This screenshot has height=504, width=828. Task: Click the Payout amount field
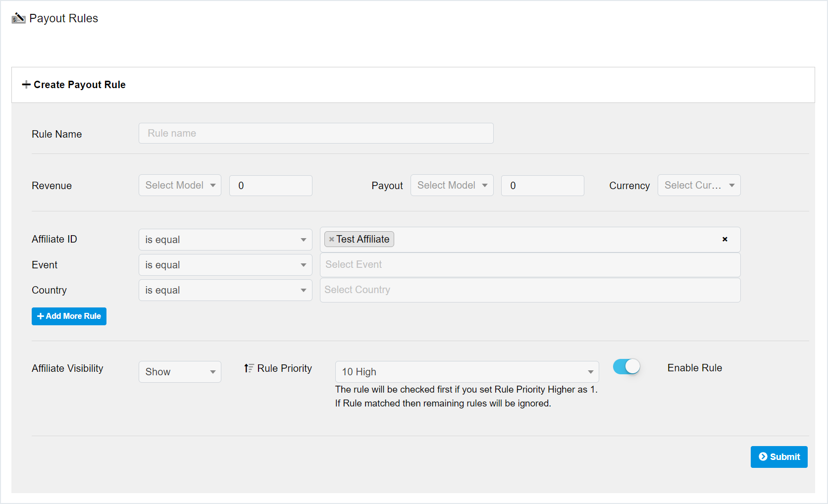(x=542, y=186)
